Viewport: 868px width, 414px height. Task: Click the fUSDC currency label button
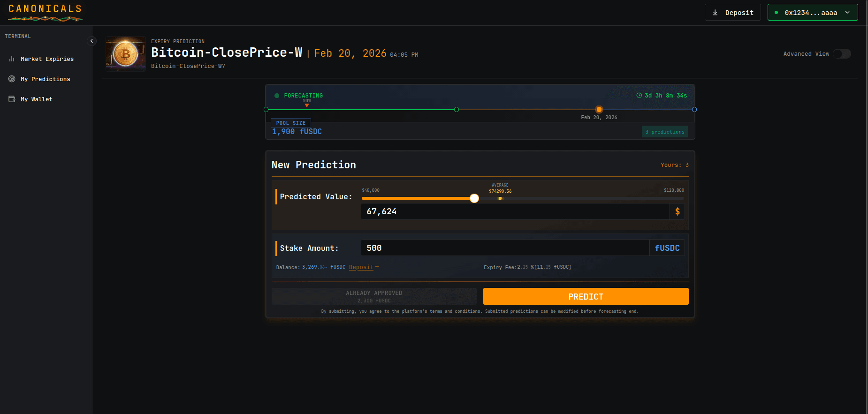pyautogui.click(x=667, y=248)
